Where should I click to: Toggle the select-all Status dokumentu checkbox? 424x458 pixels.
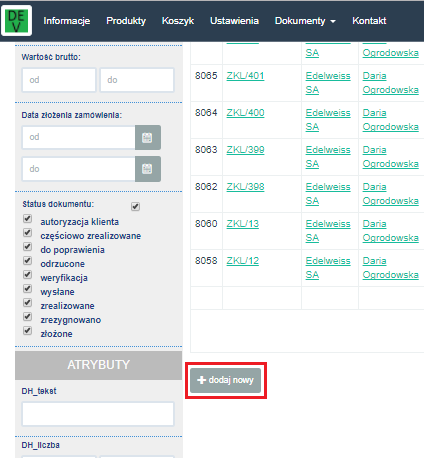pyautogui.click(x=135, y=206)
